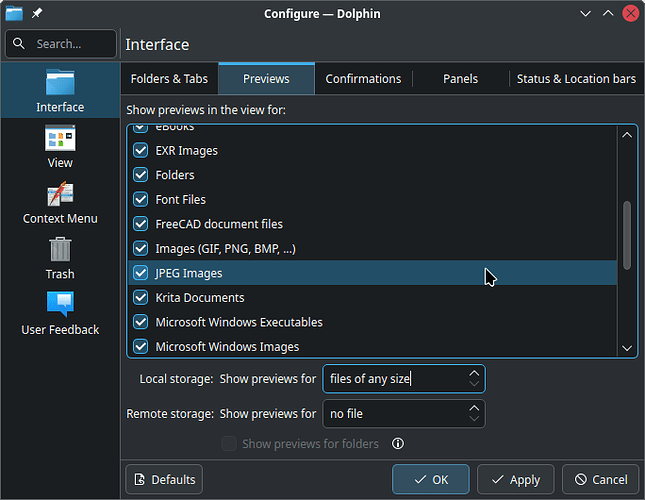Toggle the FreeCAD document files checkbox

coord(141,224)
